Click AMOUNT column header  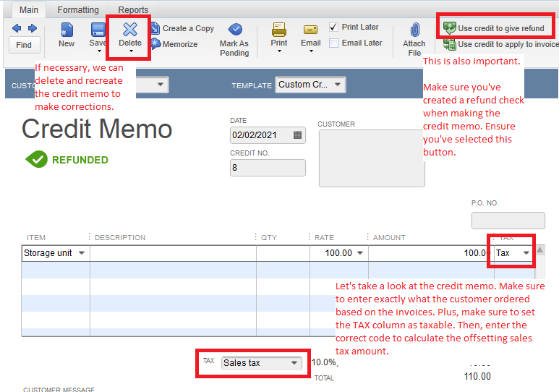[389, 237]
